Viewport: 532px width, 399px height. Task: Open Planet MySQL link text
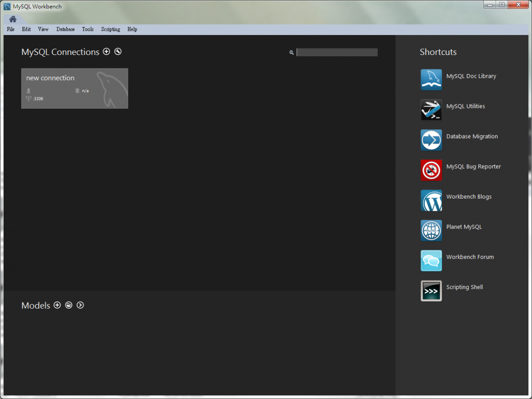[x=464, y=227]
